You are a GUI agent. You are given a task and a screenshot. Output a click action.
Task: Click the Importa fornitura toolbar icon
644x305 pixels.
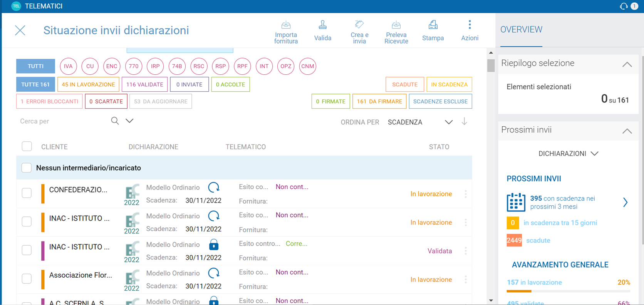(286, 26)
